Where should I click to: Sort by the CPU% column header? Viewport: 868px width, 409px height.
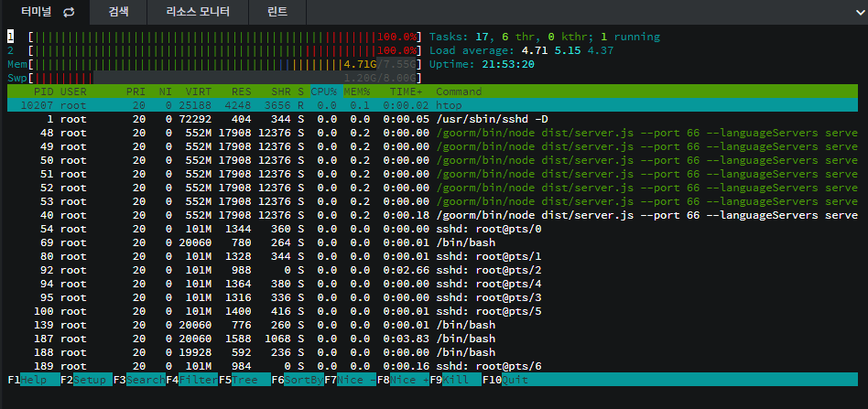click(324, 91)
